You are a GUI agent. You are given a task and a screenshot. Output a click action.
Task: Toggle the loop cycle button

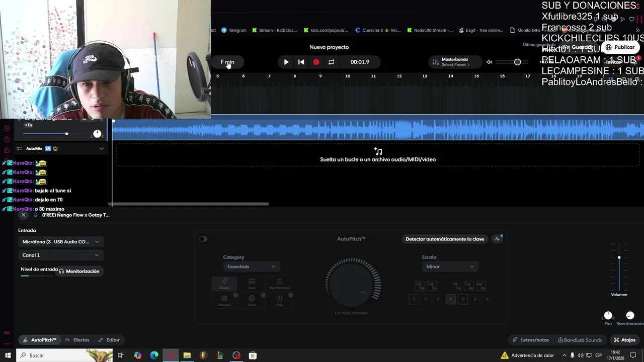pos(331,62)
